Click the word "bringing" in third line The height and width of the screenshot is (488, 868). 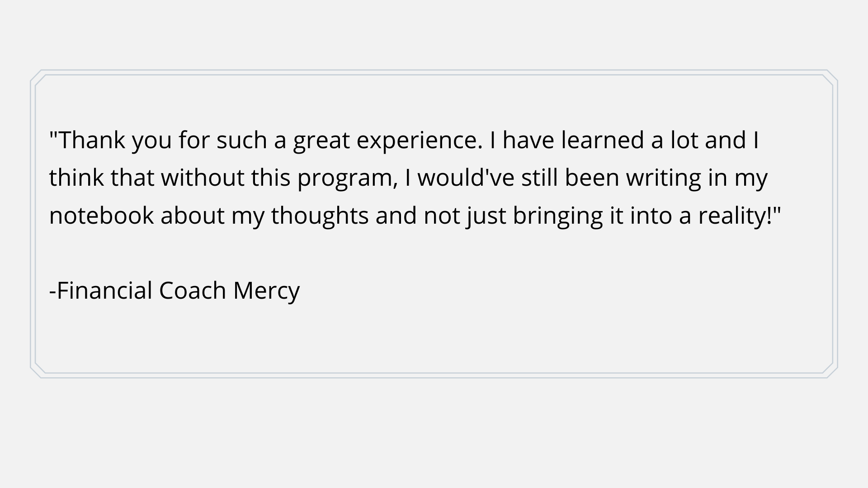point(558,215)
